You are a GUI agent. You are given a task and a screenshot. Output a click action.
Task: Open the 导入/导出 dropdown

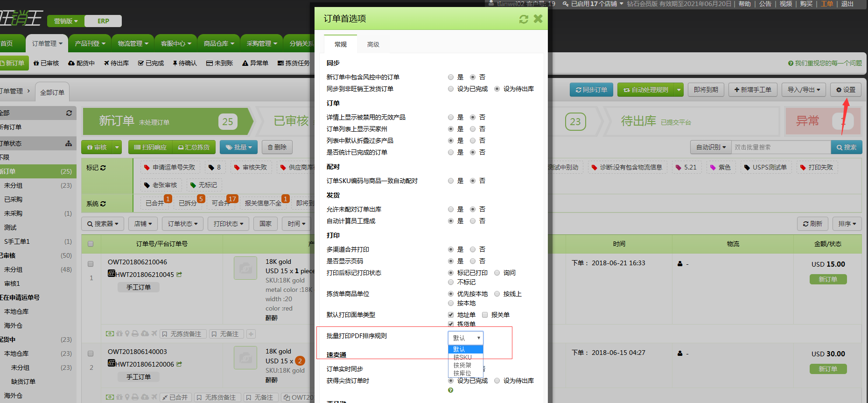pyautogui.click(x=804, y=90)
